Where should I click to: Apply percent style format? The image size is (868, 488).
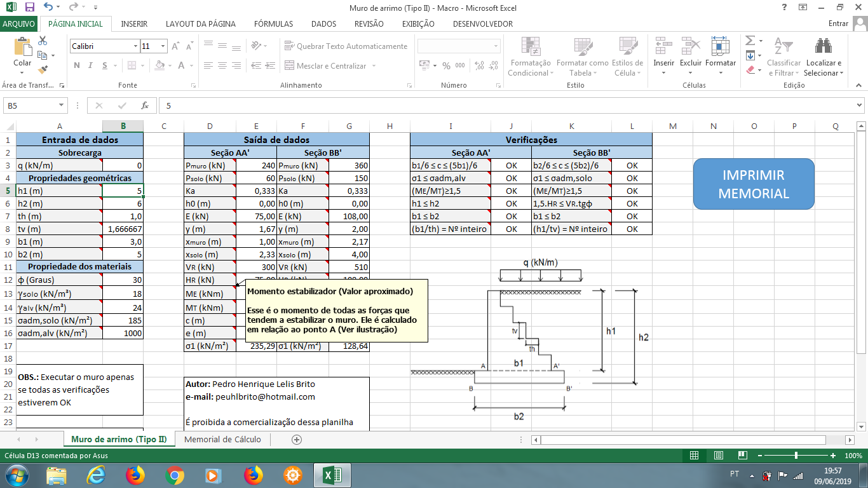click(x=446, y=65)
